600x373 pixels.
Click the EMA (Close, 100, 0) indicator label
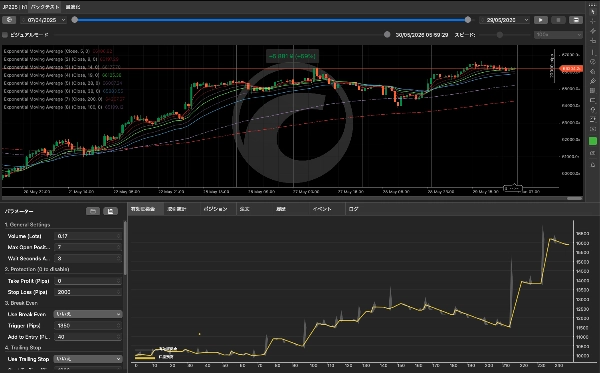tap(53, 107)
